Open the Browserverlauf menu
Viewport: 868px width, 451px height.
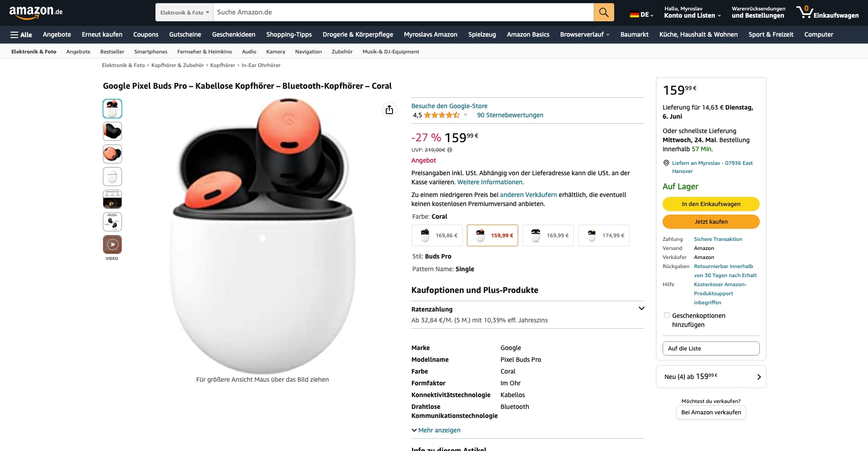click(584, 34)
